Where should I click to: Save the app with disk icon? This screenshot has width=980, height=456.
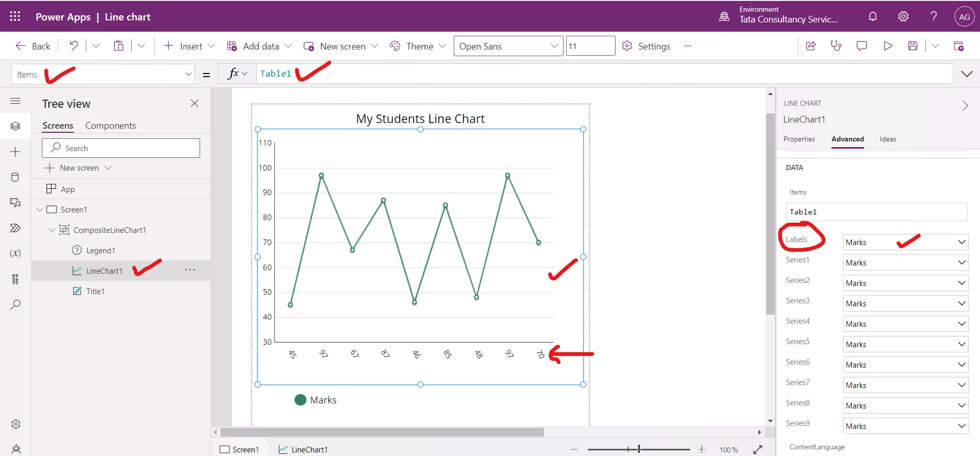913,46
